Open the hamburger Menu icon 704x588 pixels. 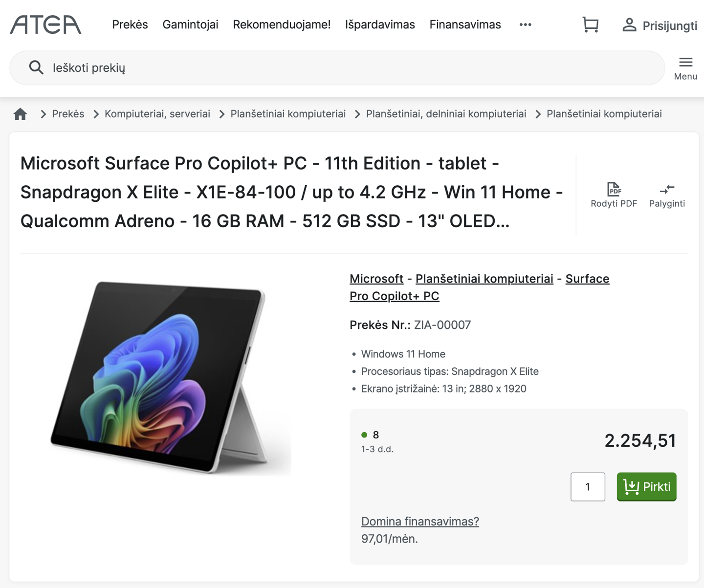pos(685,63)
